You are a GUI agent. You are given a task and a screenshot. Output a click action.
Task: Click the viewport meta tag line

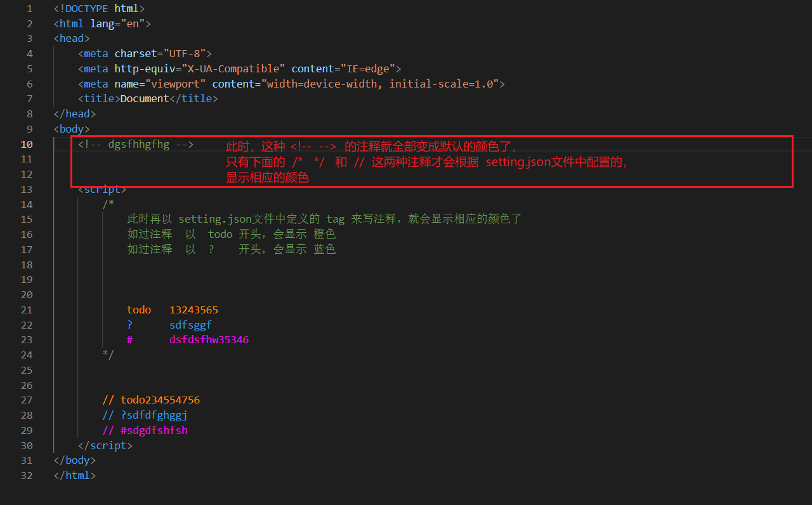point(292,84)
